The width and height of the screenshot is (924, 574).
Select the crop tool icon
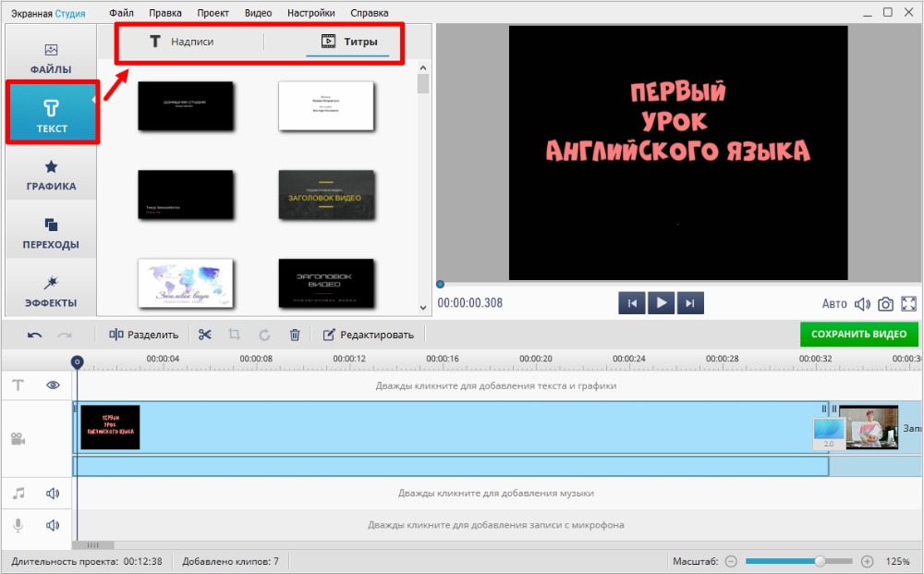coord(235,335)
